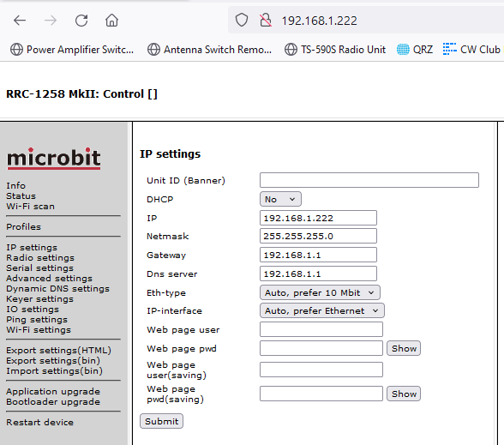Click the Gateway address field

tap(318, 255)
